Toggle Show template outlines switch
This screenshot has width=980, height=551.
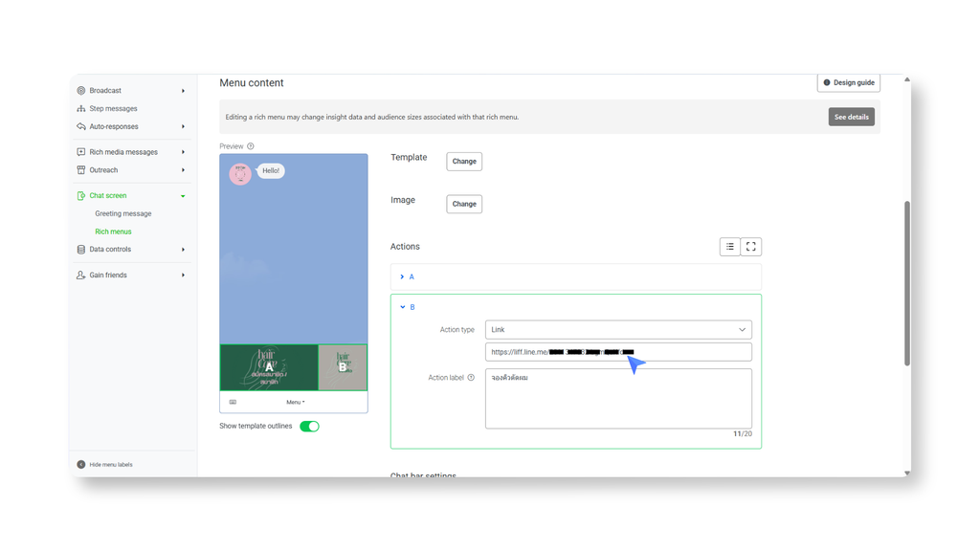pyautogui.click(x=309, y=426)
